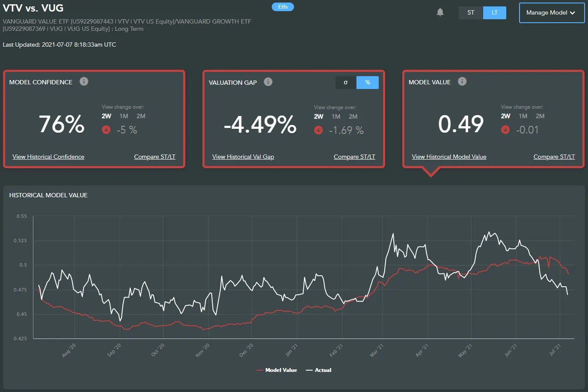Click red down arrow in Model Confidence card

click(x=106, y=130)
